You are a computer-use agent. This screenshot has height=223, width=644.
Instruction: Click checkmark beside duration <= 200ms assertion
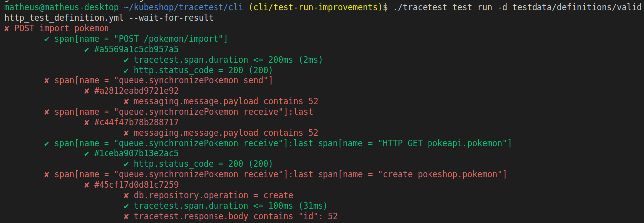tap(126, 60)
